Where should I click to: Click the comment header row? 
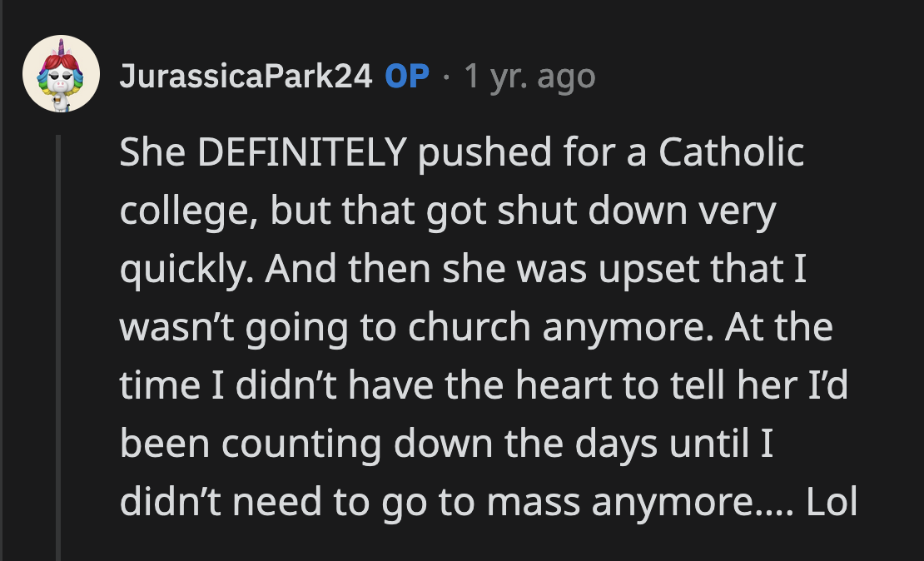coord(333,75)
